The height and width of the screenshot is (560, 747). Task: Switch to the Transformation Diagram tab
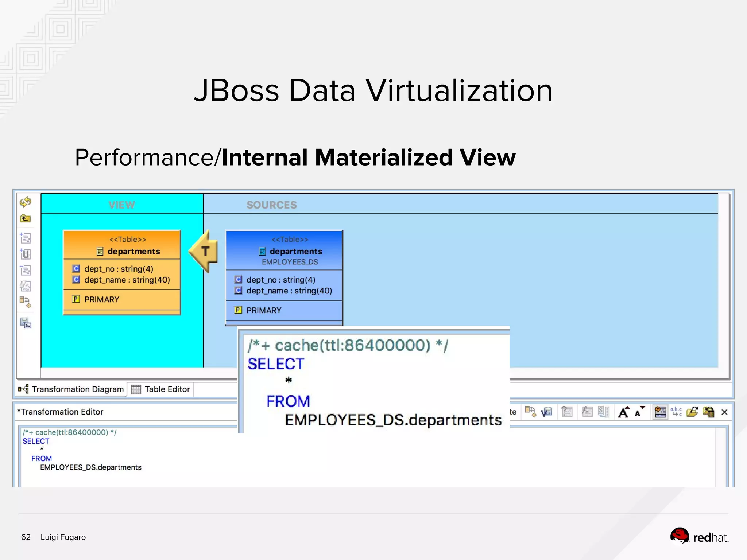point(71,389)
